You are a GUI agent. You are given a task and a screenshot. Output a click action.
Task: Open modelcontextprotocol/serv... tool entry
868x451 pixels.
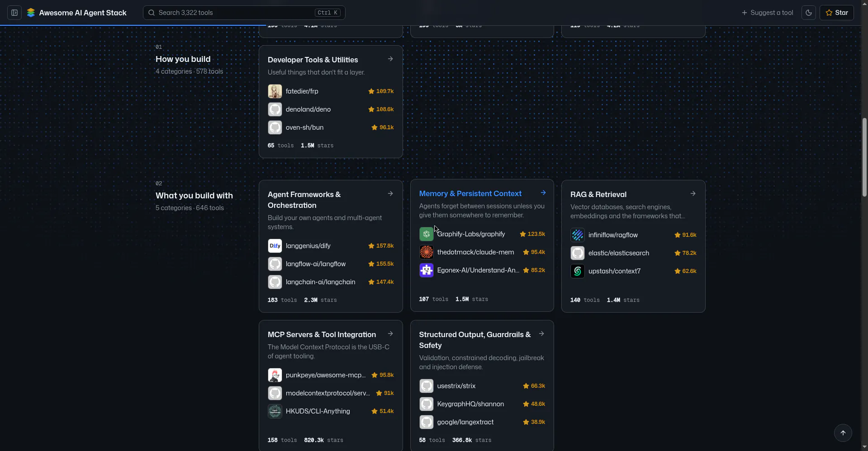[x=331, y=393]
